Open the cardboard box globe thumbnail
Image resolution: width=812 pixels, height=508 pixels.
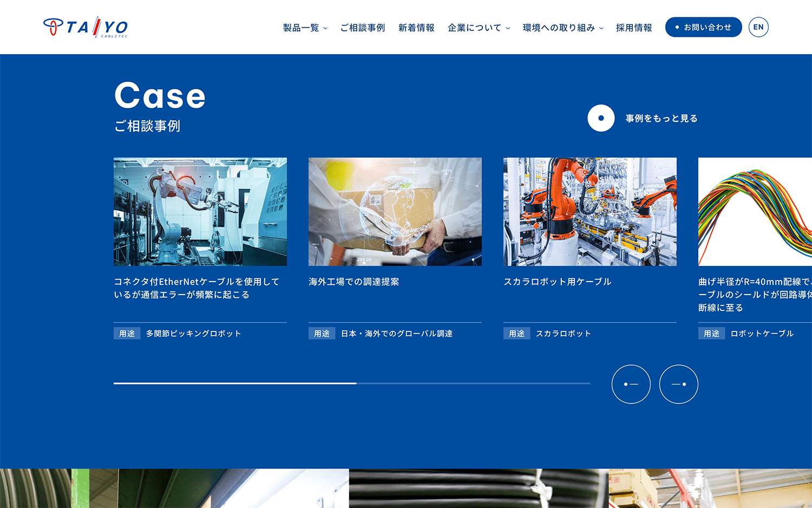tap(395, 212)
